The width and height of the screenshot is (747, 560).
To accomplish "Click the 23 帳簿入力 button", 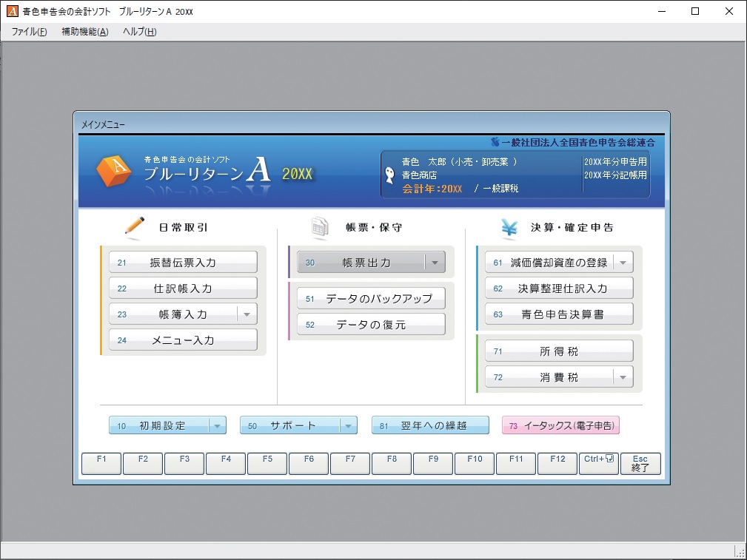I will tap(173, 314).
